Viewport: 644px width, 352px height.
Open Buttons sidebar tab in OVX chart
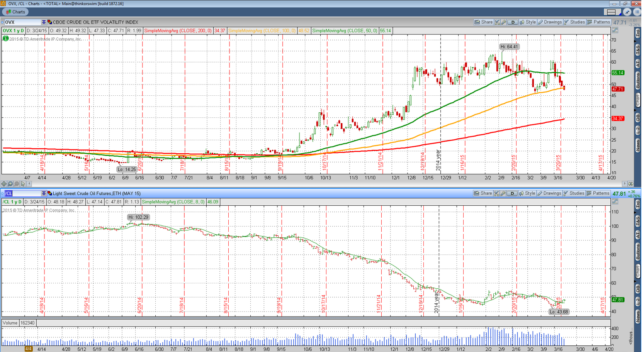[637, 80]
